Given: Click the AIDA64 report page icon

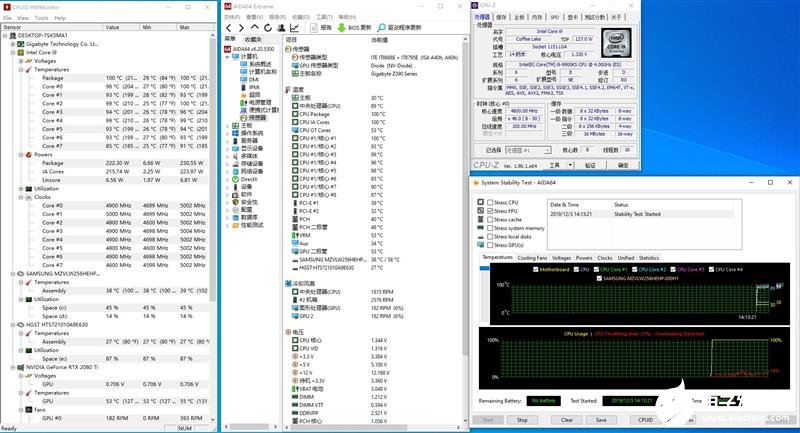Looking at the screenshot, I should (314, 28).
